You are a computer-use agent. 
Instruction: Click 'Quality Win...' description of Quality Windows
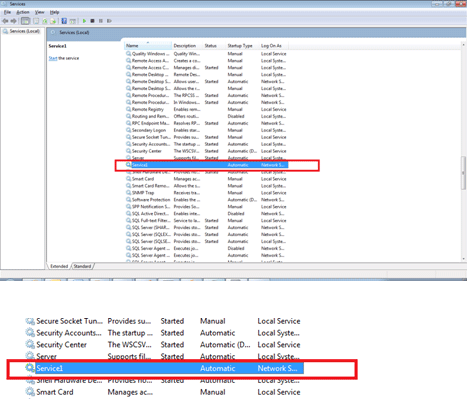[187, 54]
